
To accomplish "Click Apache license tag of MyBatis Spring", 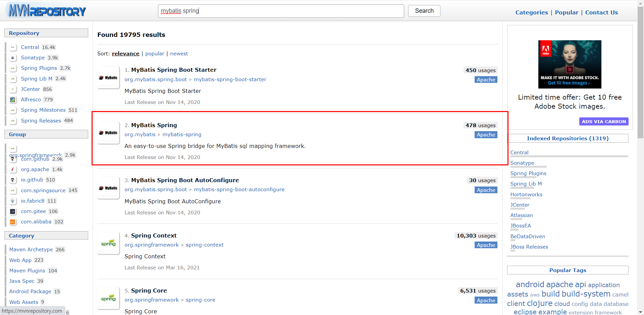I will pos(486,135).
